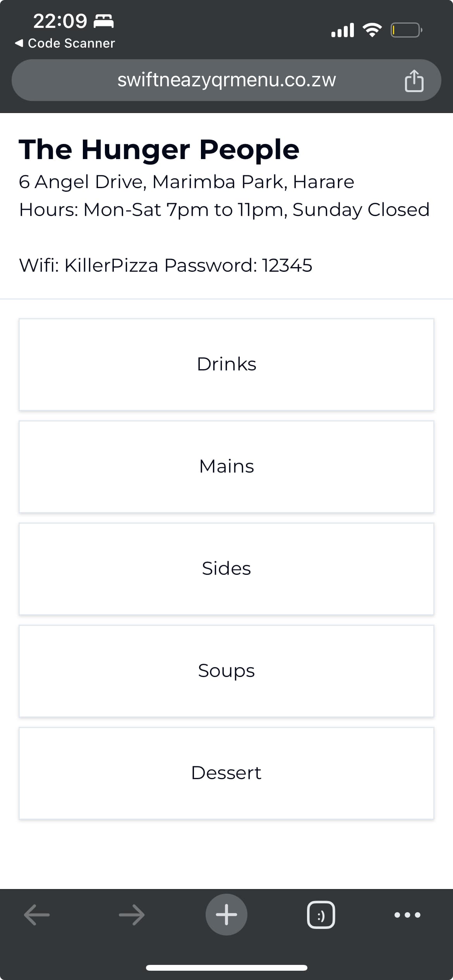Tap the home indicator bar
Image resolution: width=453 pixels, height=980 pixels.
(x=226, y=968)
